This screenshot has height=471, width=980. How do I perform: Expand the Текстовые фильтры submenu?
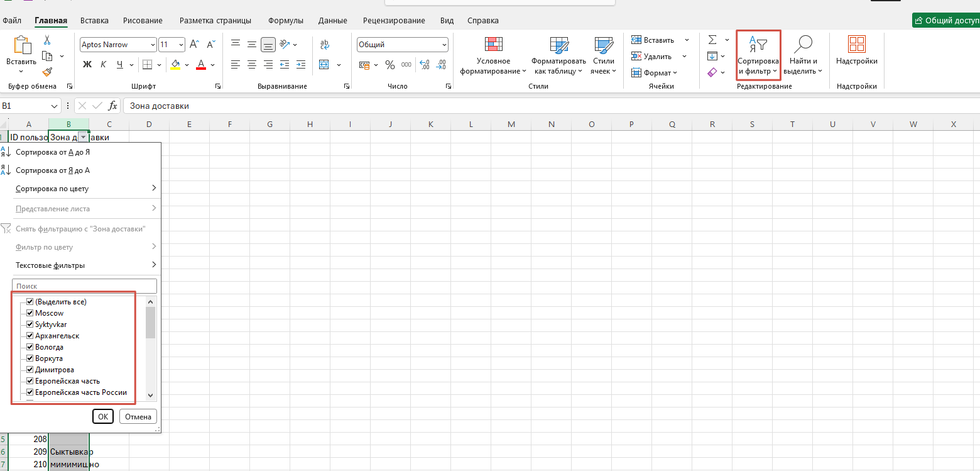point(85,265)
